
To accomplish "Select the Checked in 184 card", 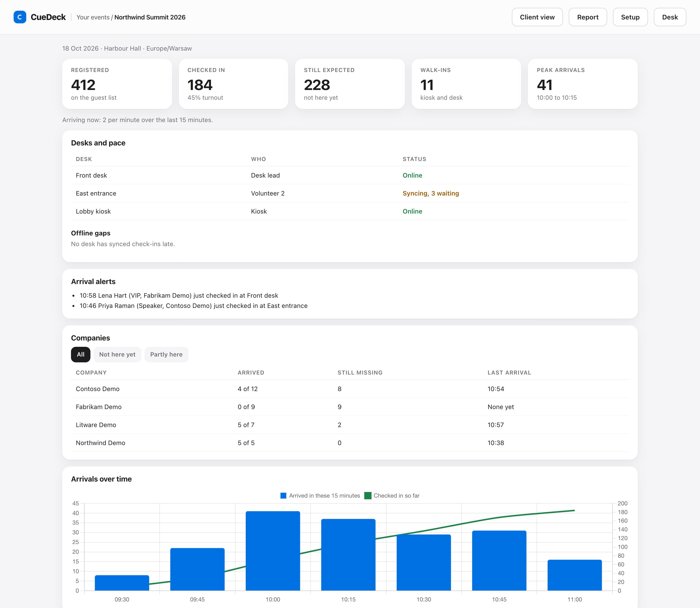I will [233, 84].
